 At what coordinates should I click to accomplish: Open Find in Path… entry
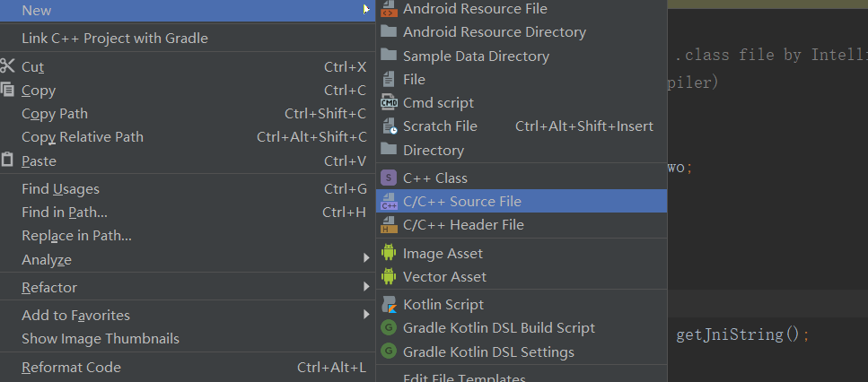[x=188, y=213]
